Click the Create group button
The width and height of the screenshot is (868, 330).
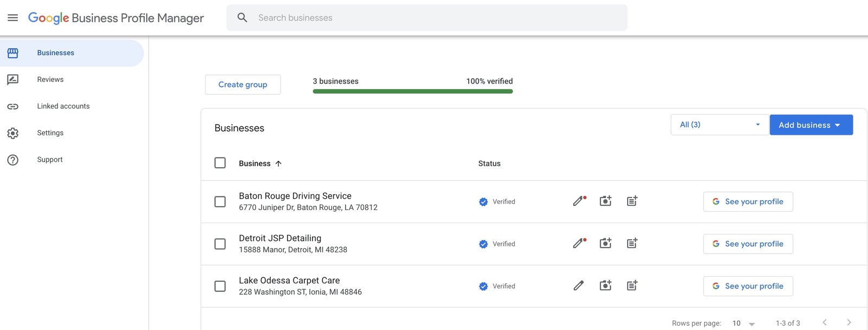[x=242, y=85]
